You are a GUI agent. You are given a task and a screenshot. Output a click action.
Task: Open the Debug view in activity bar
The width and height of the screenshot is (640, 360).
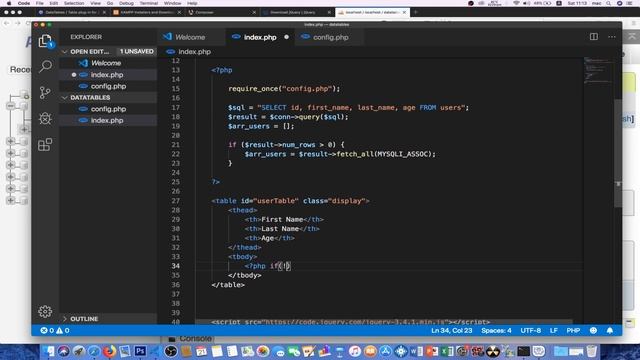click(x=45, y=118)
